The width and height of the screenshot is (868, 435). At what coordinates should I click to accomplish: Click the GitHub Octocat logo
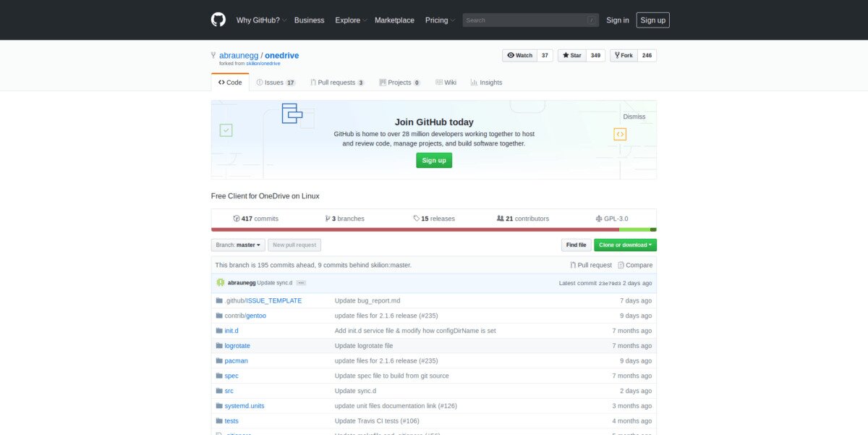click(218, 20)
